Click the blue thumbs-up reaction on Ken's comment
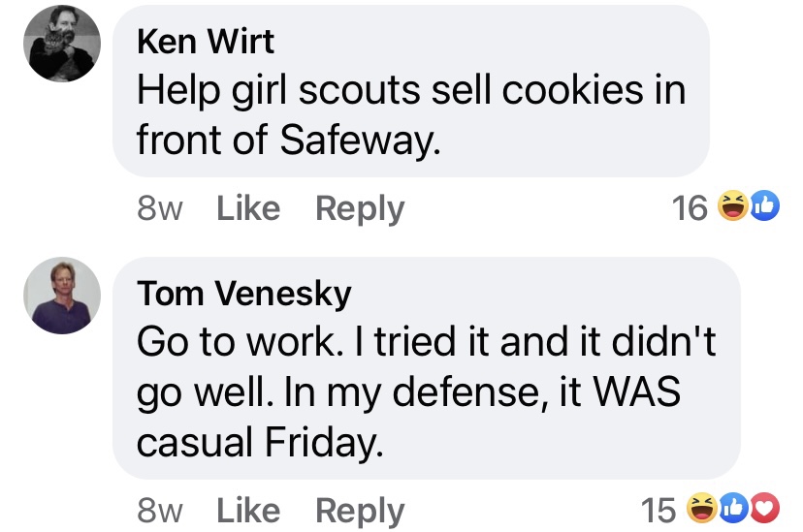Viewport: 803px width, 532px height. [764, 206]
